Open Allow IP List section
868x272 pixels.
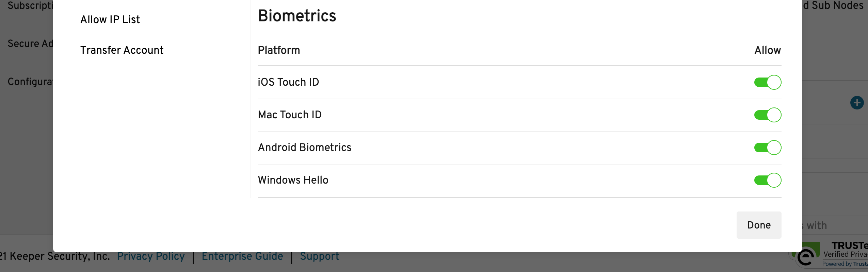[110, 20]
